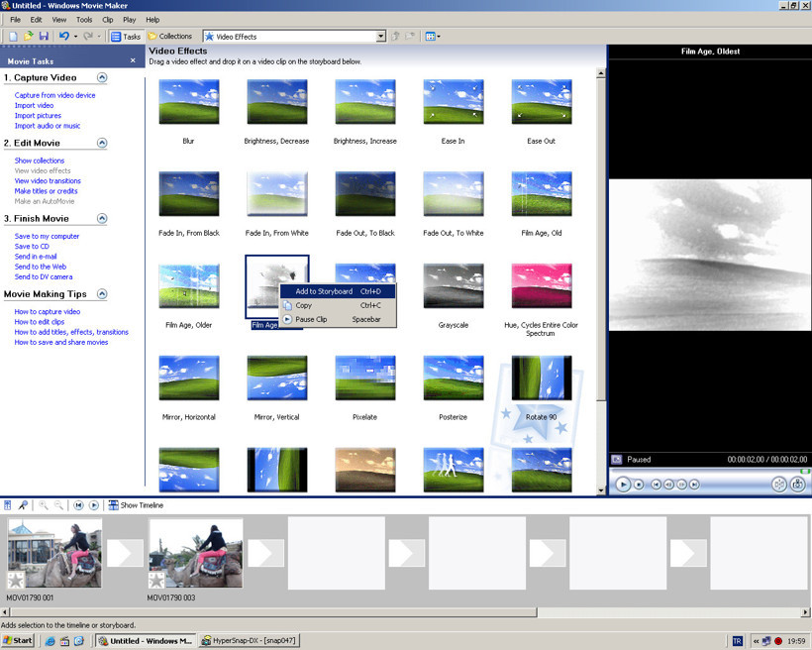Open the File menu

[16, 20]
